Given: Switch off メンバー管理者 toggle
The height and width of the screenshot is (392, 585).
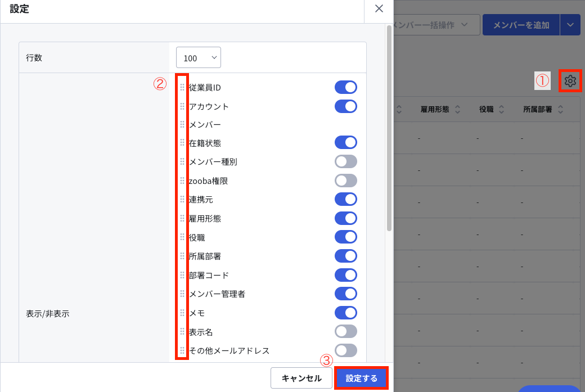Looking at the screenshot, I should [346, 294].
